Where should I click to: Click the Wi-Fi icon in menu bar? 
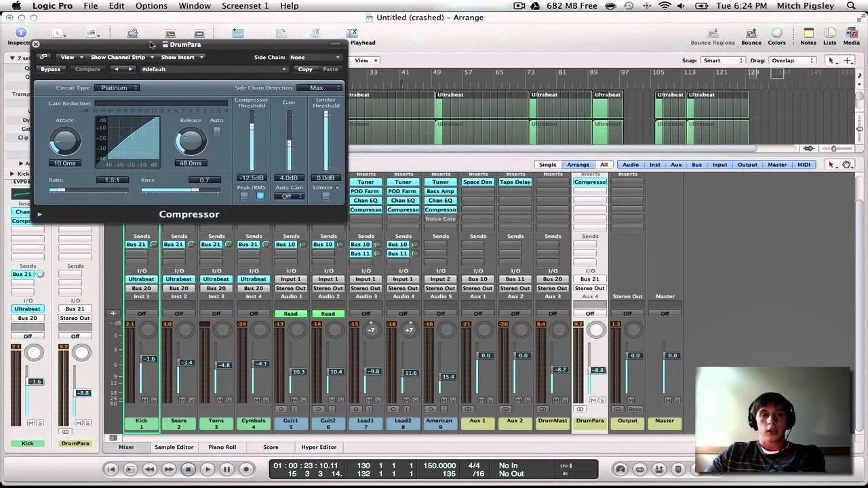pos(664,6)
